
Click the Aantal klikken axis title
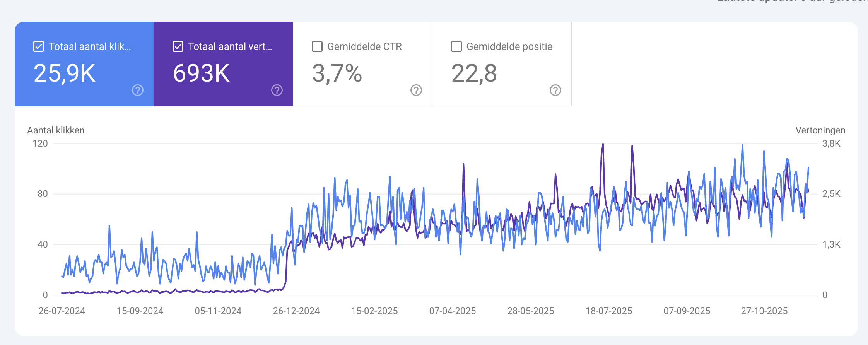click(x=56, y=130)
